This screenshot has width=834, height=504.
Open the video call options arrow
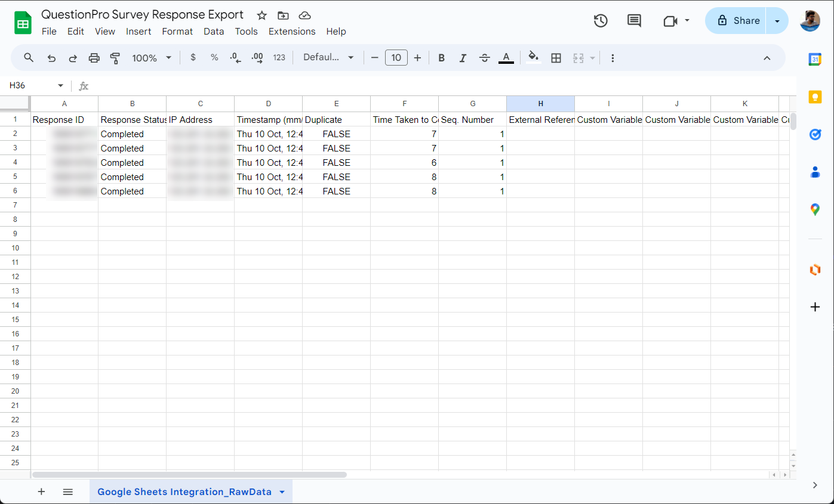pyautogui.click(x=687, y=20)
